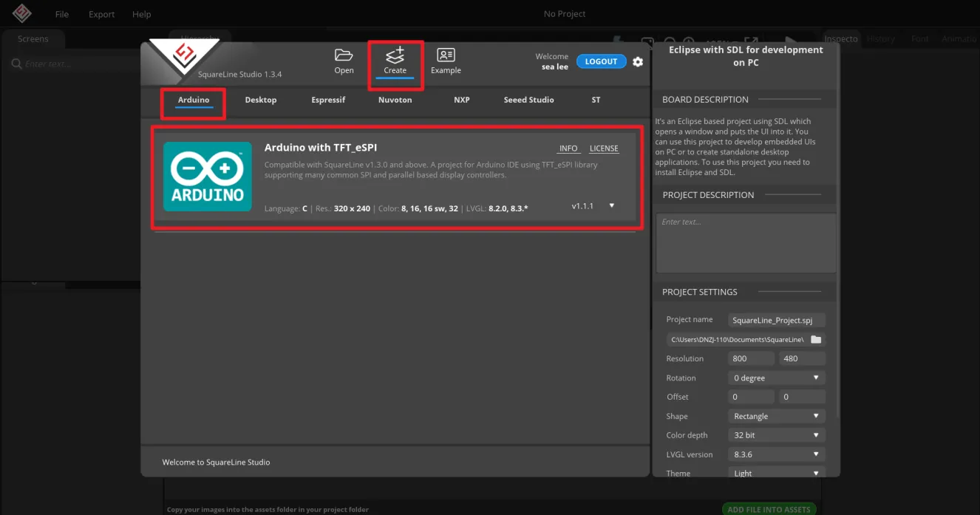Choose LVGL version from dropdown
The height and width of the screenshot is (515, 980).
pos(776,454)
